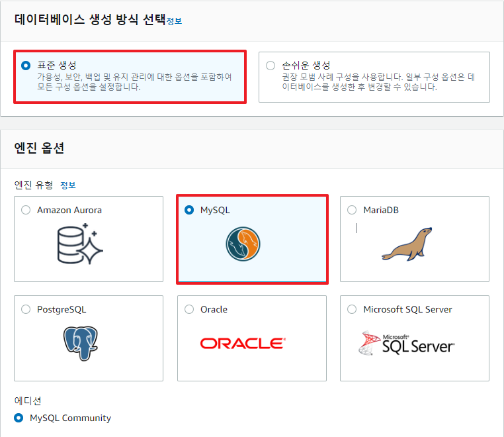Click the 엔진 유형 label

[x=34, y=185]
